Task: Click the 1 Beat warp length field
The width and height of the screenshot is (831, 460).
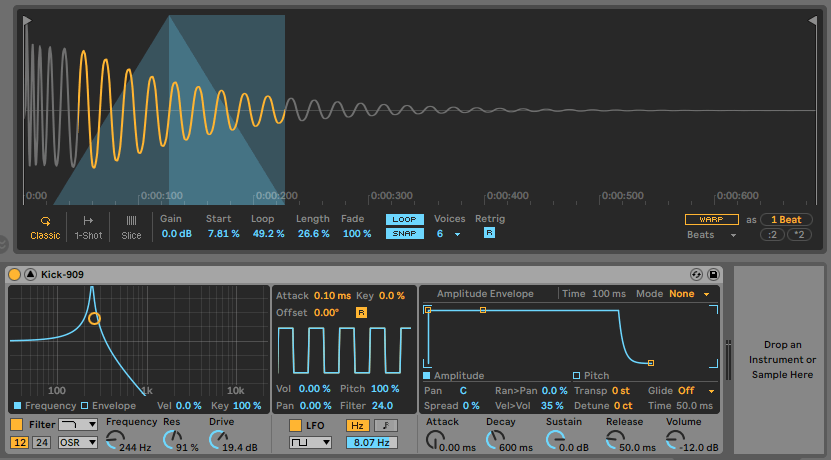Action: [x=786, y=219]
